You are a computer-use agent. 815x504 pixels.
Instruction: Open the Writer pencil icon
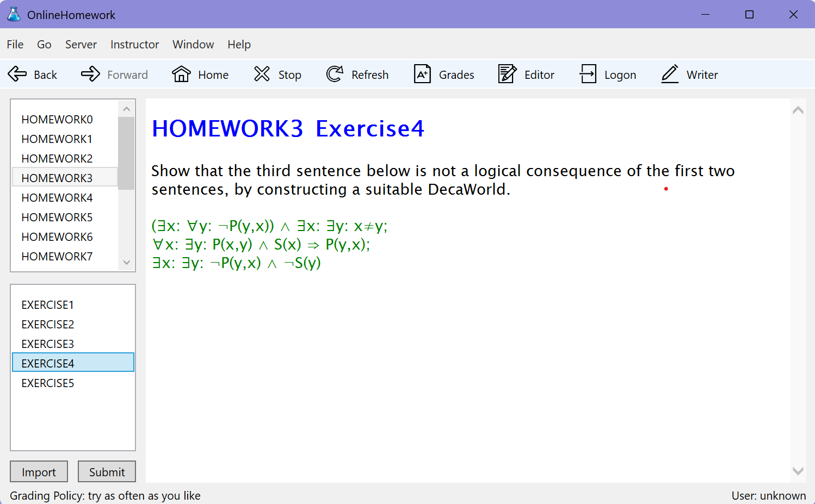pyautogui.click(x=670, y=74)
